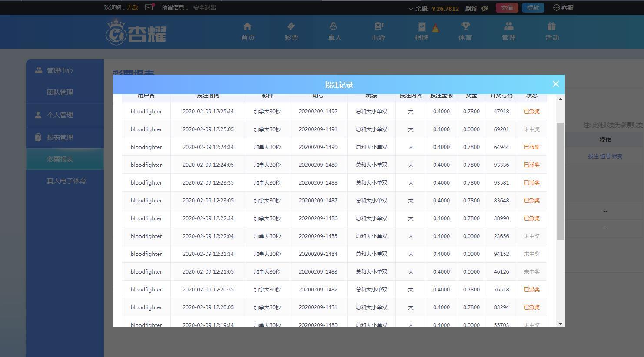Select 团队管理 in sidebar
Viewport: 644px width, 357px height.
tap(60, 92)
